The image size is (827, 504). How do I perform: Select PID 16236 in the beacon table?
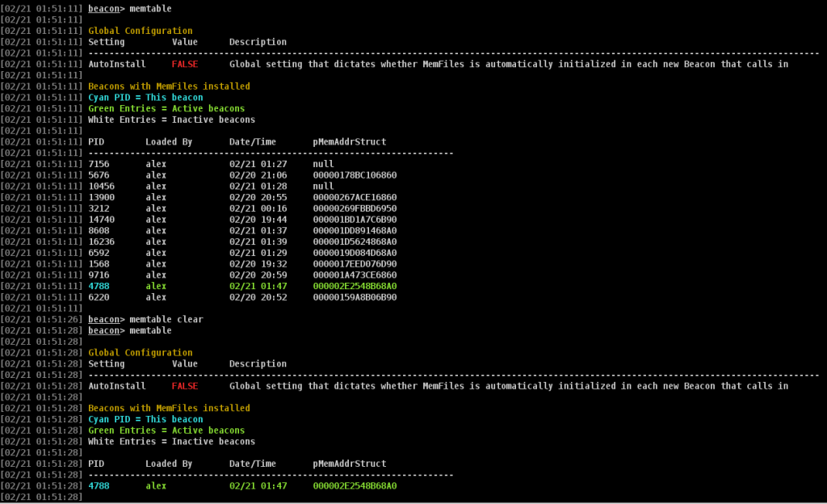point(101,241)
